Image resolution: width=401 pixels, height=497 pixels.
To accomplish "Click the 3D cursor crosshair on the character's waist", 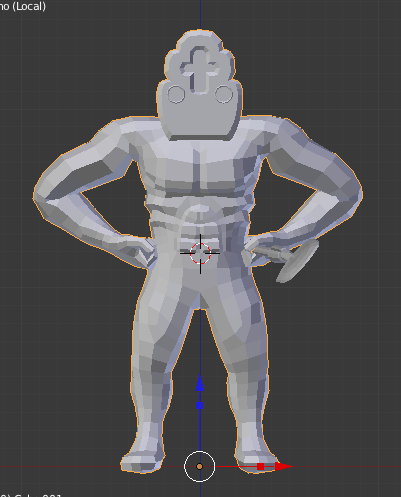I will pyautogui.click(x=200, y=253).
